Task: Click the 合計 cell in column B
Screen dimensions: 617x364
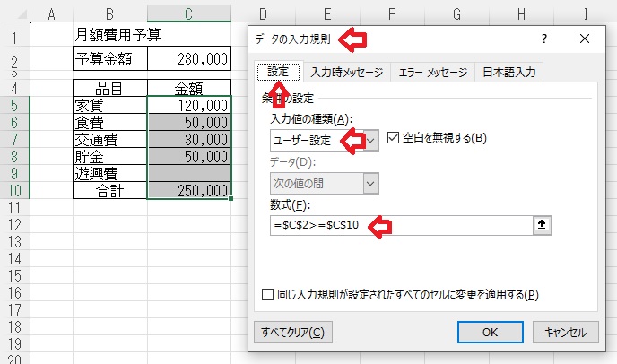Action: coord(110,191)
